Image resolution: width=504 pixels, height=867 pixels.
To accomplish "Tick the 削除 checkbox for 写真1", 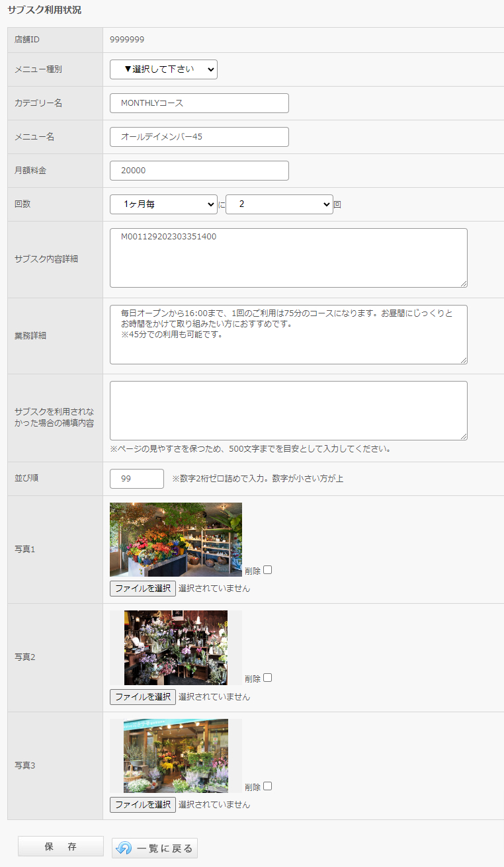I will (x=268, y=570).
